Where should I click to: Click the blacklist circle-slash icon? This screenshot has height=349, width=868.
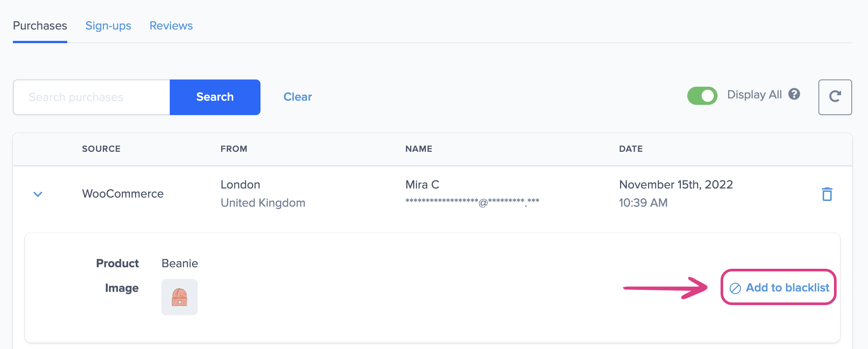point(735,288)
